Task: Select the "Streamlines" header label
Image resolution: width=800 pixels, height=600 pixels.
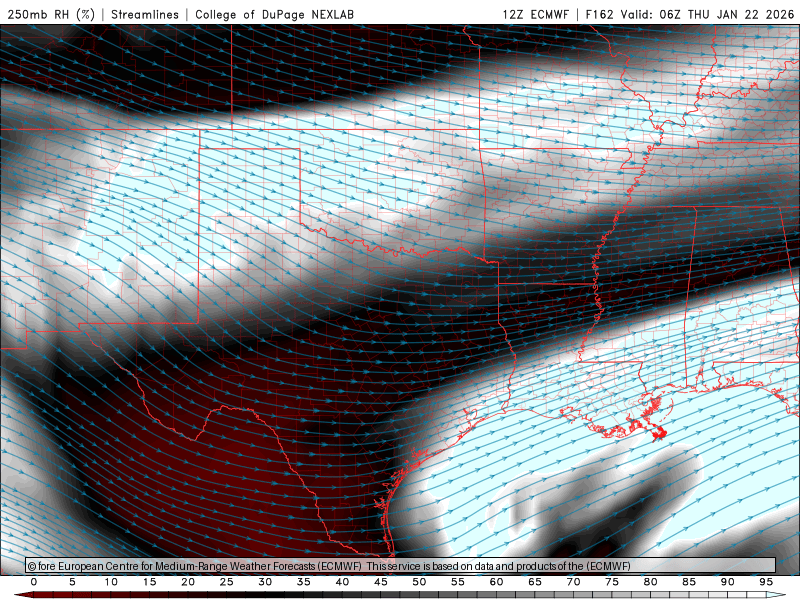Action: pyautogui.click(x=145, y=14)
